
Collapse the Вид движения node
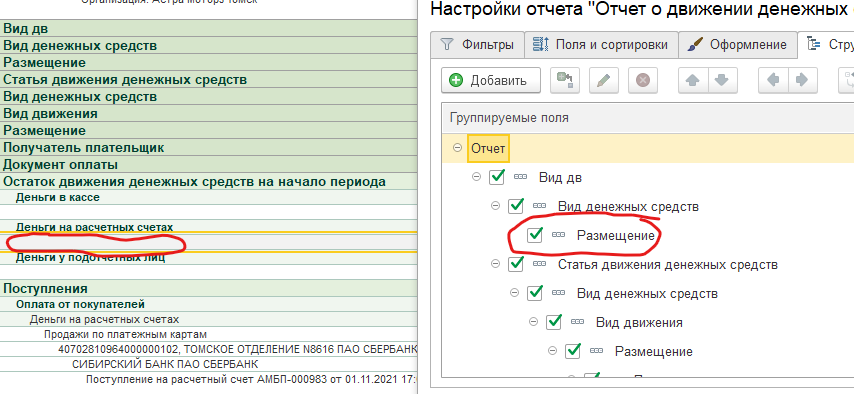click(x=534, y=322)
